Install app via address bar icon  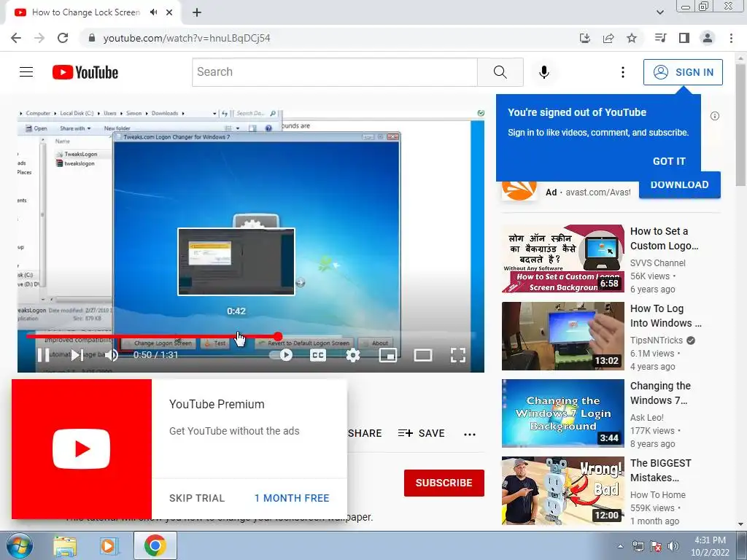tap(585, 38)
